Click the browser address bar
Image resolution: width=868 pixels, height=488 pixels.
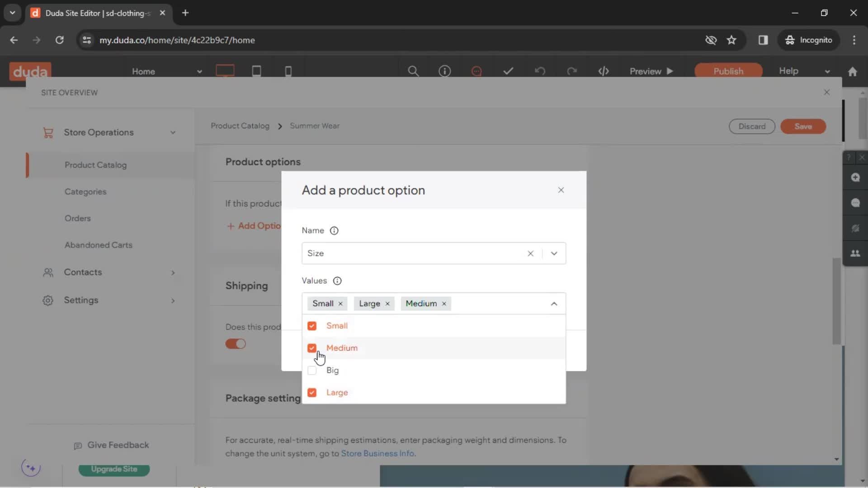coord(389,40)
